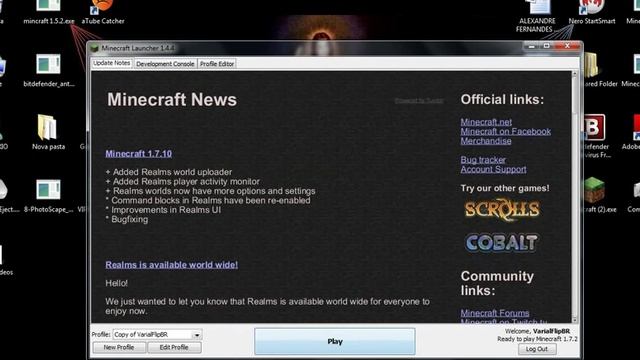Click the Log Out button
This screenshot has height=360, width=640.
(x=536, y=349)
